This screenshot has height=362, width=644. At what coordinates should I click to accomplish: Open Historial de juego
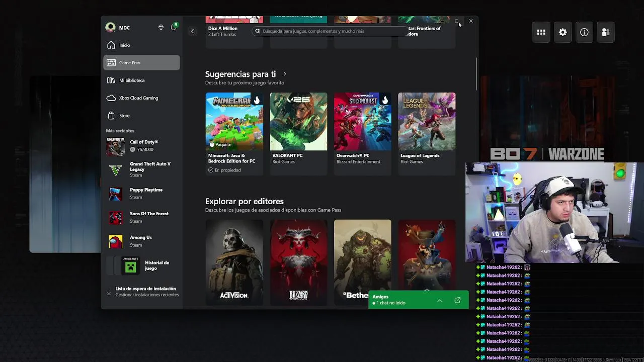coord(141,265)
